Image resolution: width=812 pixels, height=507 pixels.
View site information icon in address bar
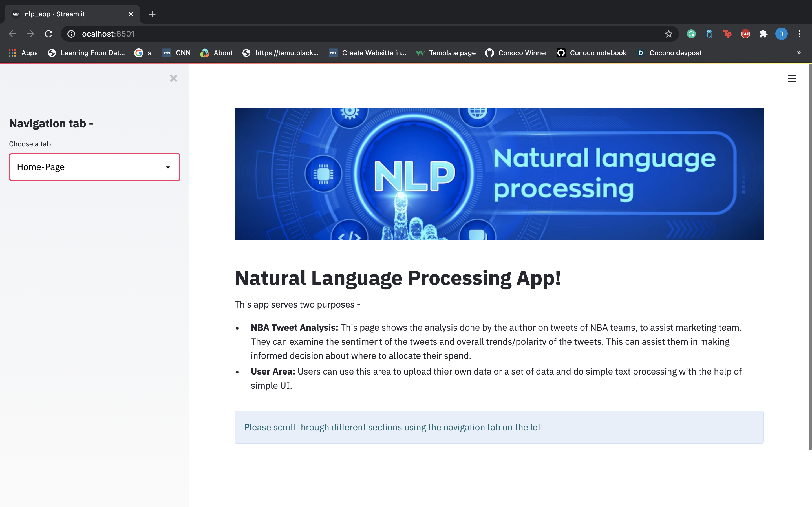point(71,34)
